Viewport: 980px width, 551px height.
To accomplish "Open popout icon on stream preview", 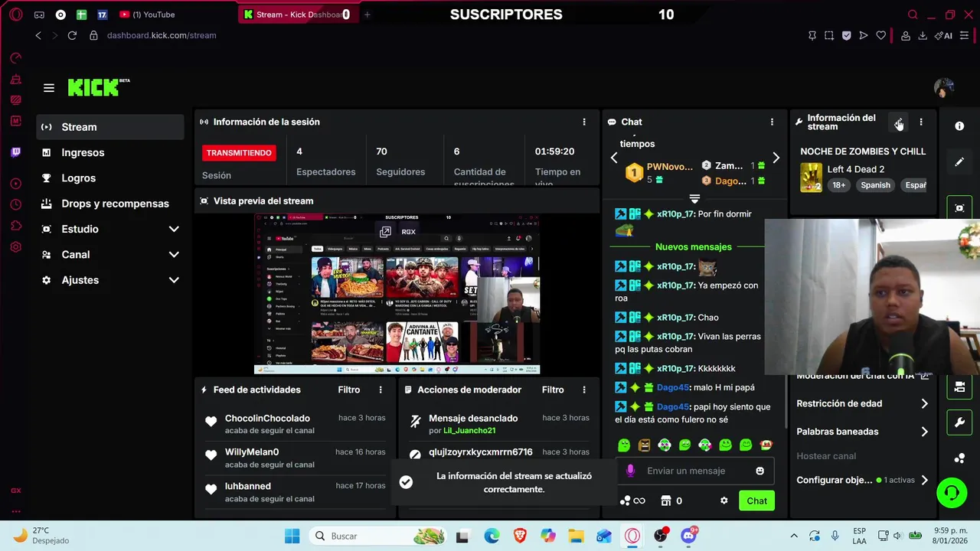I will click(x=385, y=231).
